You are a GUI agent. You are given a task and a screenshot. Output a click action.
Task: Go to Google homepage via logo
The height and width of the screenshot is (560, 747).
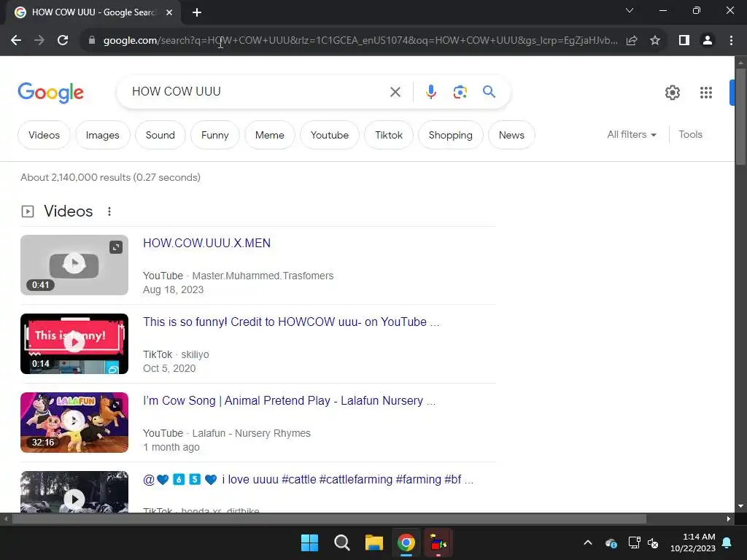(x=50, y=93)
